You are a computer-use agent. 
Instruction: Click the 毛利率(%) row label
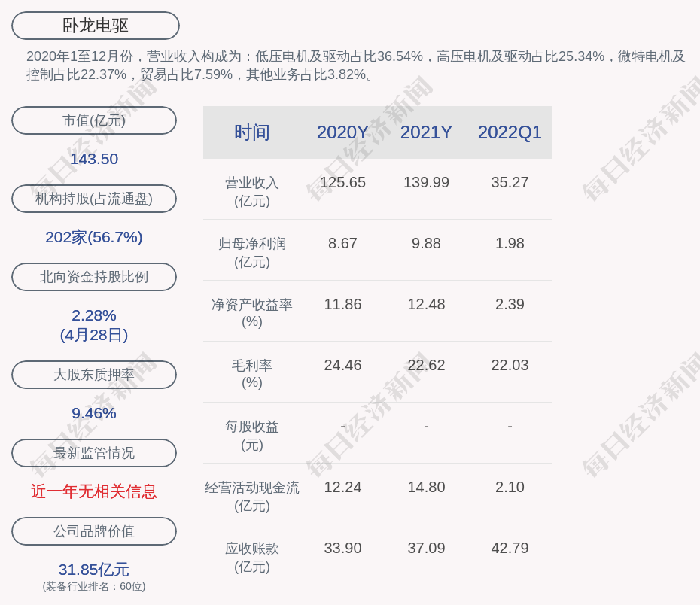click(252, 374)
